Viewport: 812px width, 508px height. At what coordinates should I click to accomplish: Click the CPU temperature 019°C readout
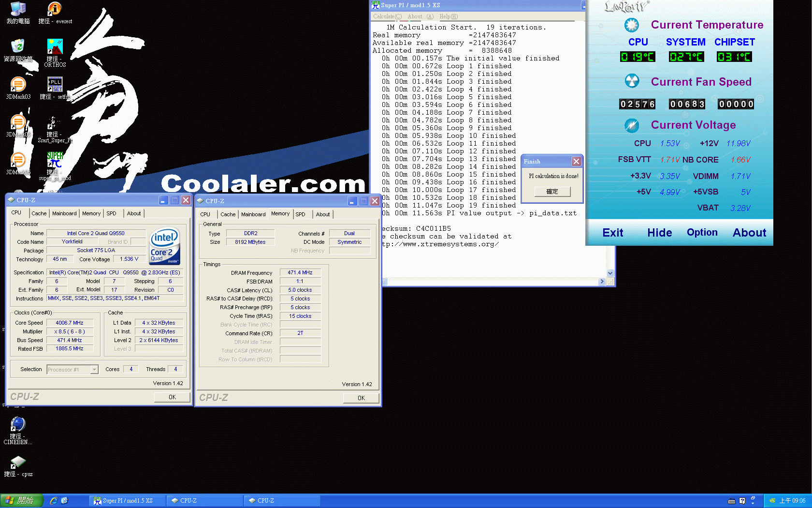pyautogui.click(x=638, y=57)
